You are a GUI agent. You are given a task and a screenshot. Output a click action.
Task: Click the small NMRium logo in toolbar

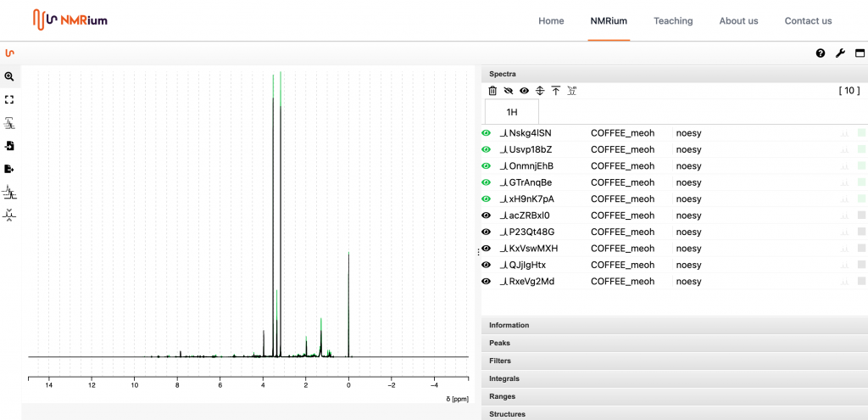(9, 53)
